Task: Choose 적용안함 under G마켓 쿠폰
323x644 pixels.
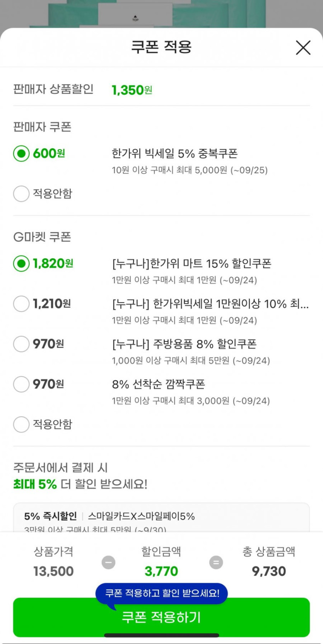Action: point(21,424)
